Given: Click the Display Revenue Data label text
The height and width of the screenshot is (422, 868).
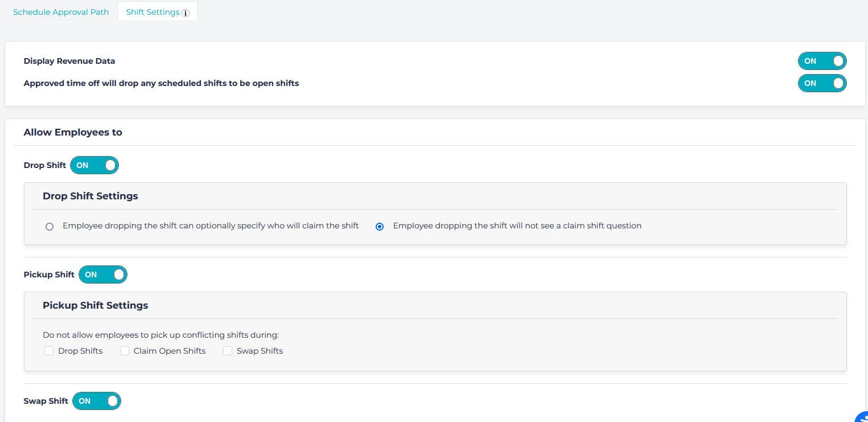Looking at the screenshot, I should click(x=69, y=61).
